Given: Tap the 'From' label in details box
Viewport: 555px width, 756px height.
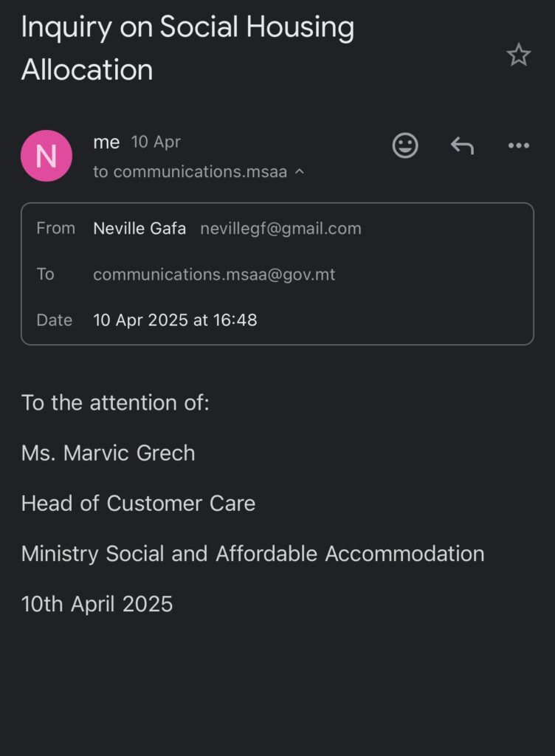Looking at the screenshot, I should [56, 228].
